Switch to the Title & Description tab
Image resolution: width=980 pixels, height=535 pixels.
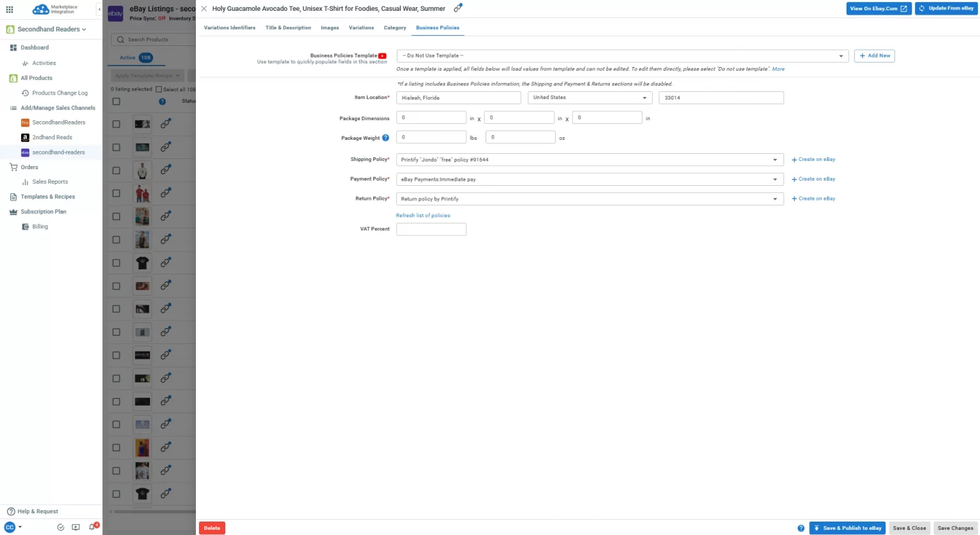pos(288,27)
